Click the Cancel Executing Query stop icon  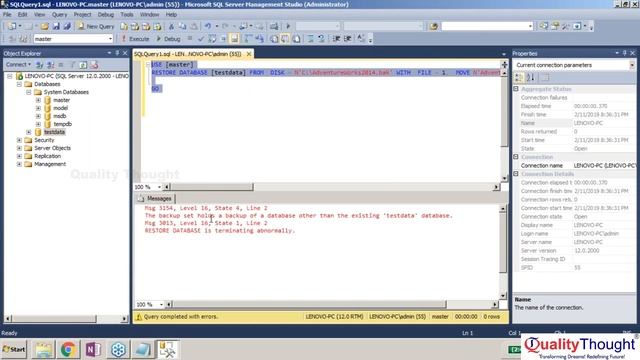click(x=189, y=39)
